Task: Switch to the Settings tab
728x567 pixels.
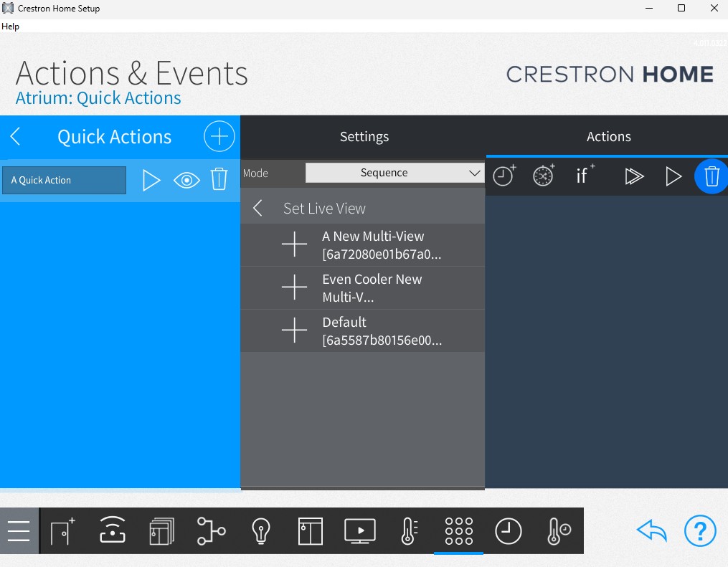Action: coord(364,136)
